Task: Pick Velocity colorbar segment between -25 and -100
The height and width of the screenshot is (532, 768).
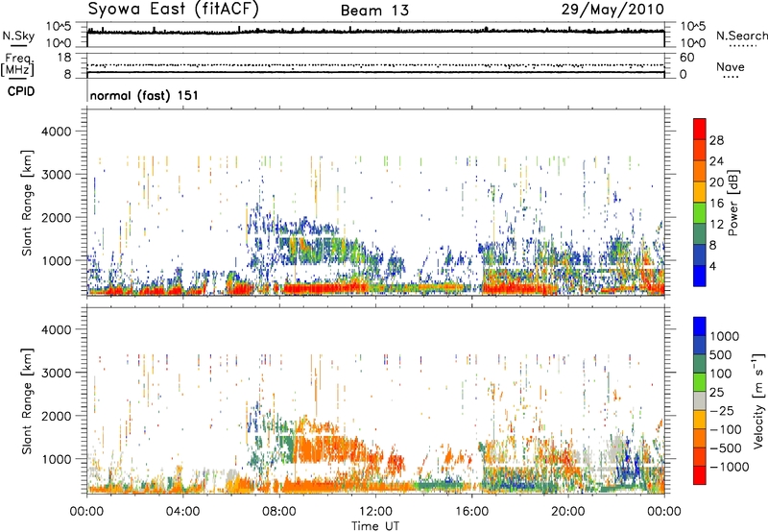Action: tap(700, 420)
